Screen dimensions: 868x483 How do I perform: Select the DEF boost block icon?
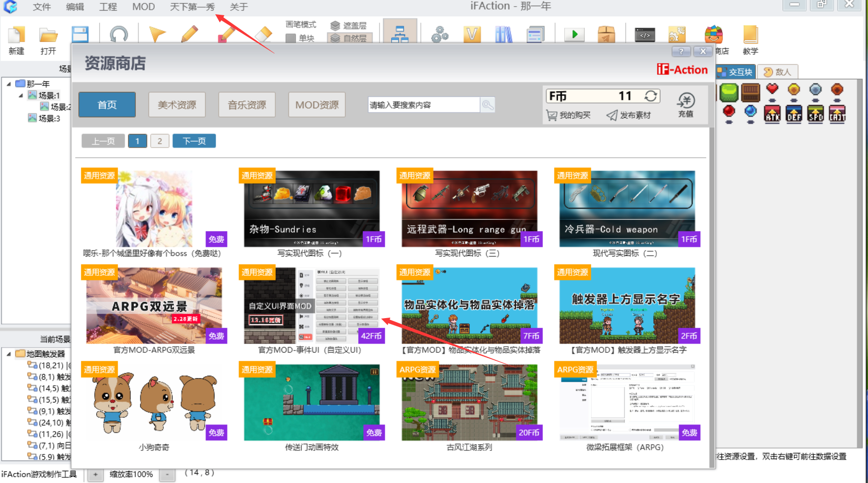794,114
